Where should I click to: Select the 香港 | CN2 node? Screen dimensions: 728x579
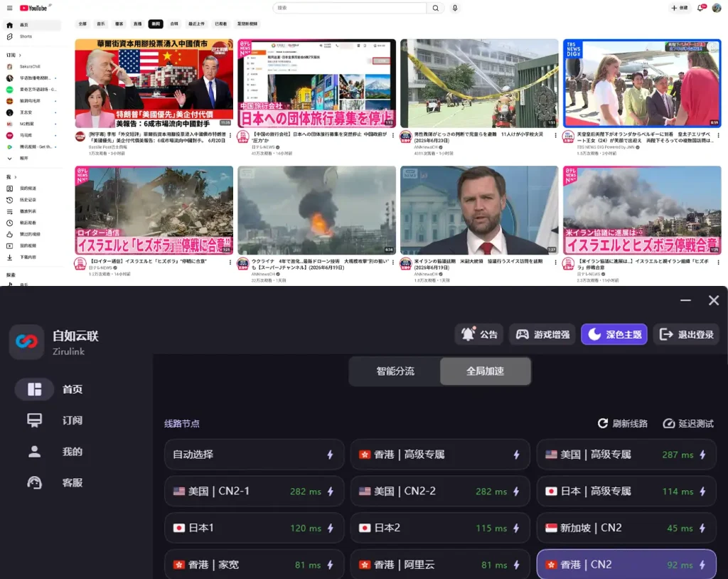pyautogui.click(x=626, y=564)
